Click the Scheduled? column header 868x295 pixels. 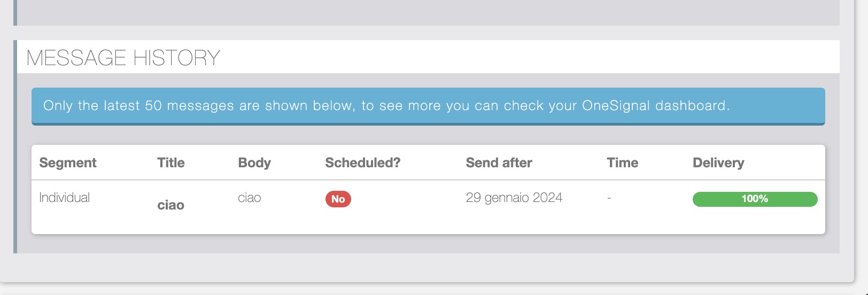pos(362,163)
